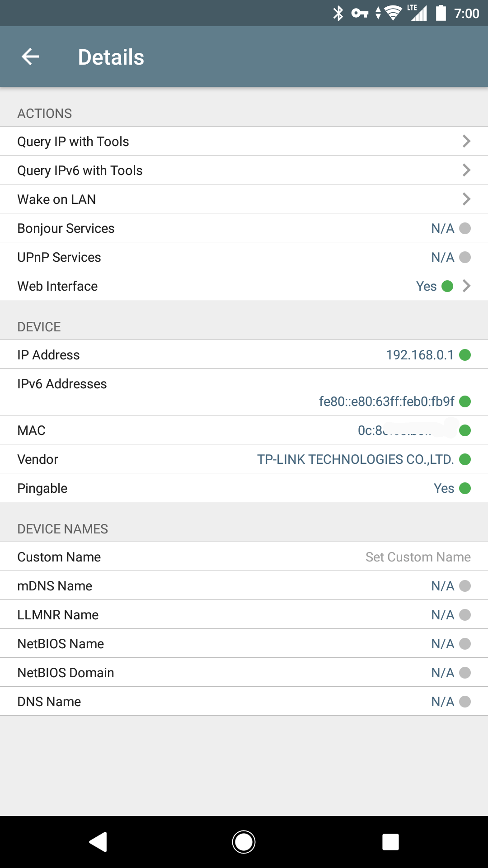Tap the Bluetooth icon in status bar
The height and width of the screenshot is (868, 488).
[x=338, y=13]
